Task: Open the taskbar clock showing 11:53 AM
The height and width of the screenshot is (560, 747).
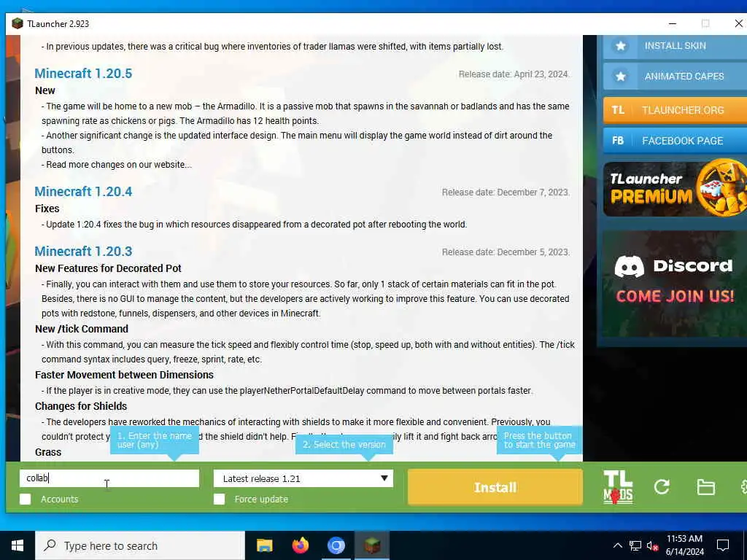Action: click(x=684, y=545)
